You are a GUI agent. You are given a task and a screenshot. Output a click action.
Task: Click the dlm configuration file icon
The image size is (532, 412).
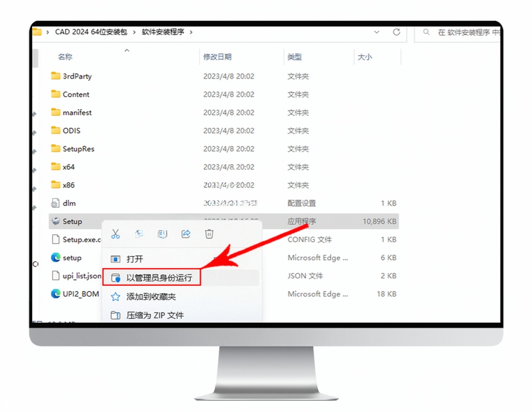[x=55, y=203]
